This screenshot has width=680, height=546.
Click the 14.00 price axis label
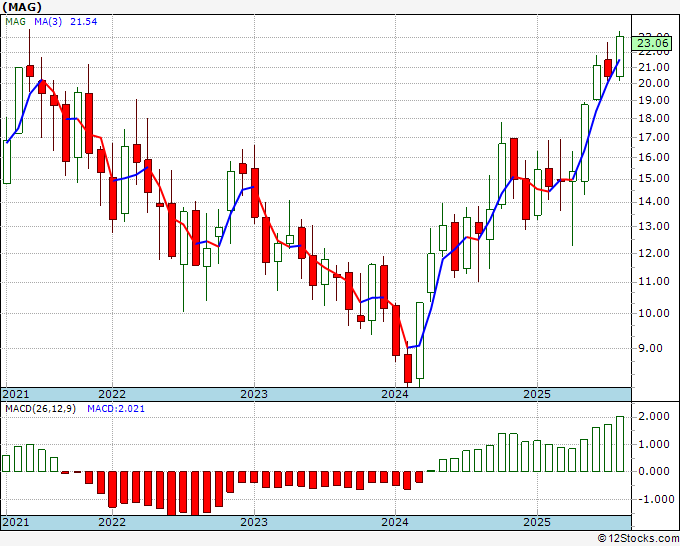click(654, 201)
